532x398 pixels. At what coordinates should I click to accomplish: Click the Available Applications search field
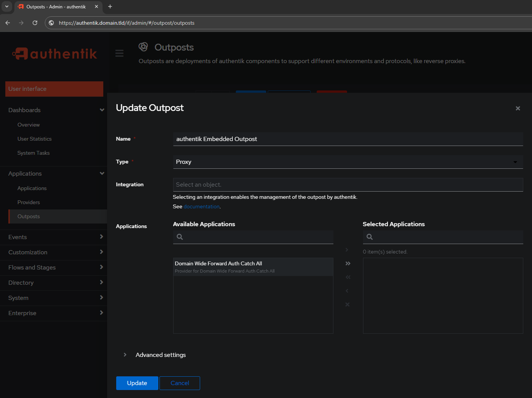(x=253, y=237)
